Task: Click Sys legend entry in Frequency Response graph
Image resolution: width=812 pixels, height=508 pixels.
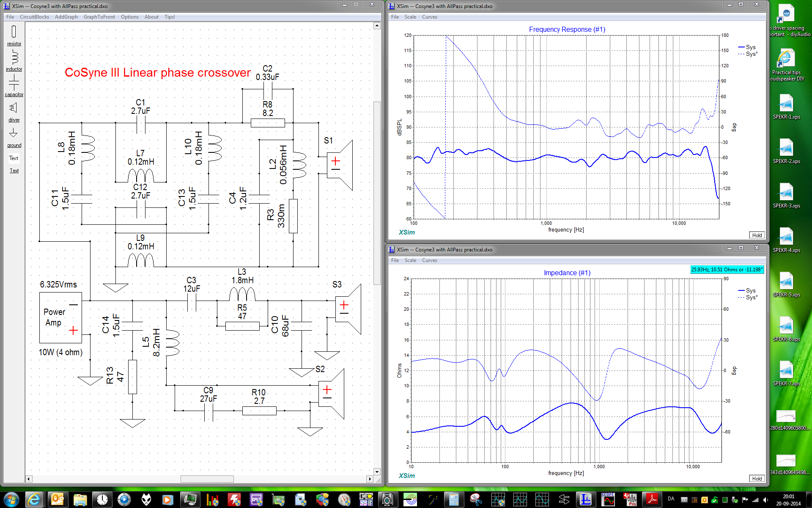Action: (x=747, y=47)
